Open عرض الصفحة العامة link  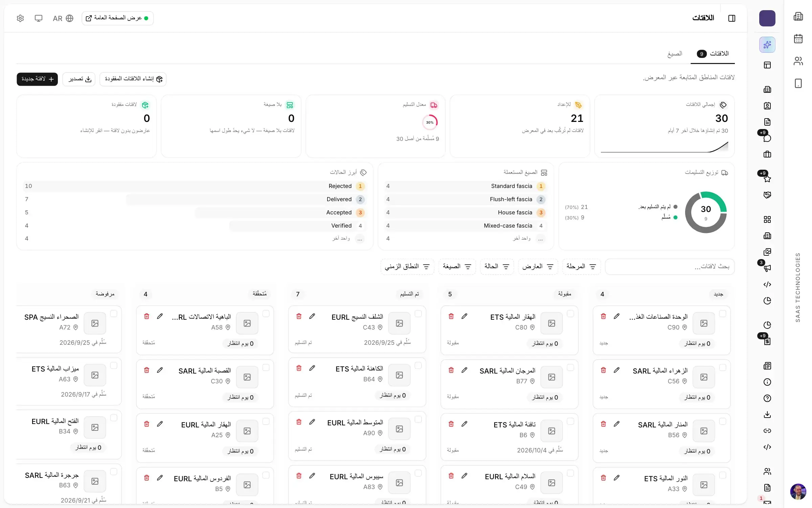[117, 18]
